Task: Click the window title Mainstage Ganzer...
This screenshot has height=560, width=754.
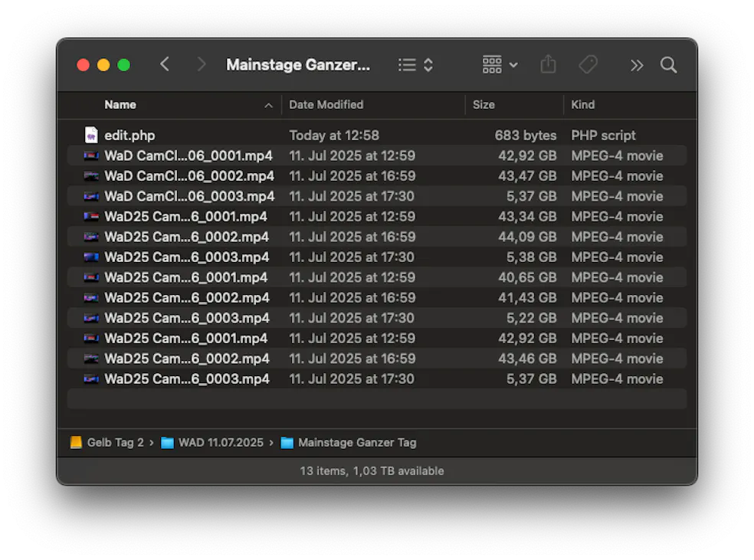Action: pyautogui.click(x=298, y=64)
